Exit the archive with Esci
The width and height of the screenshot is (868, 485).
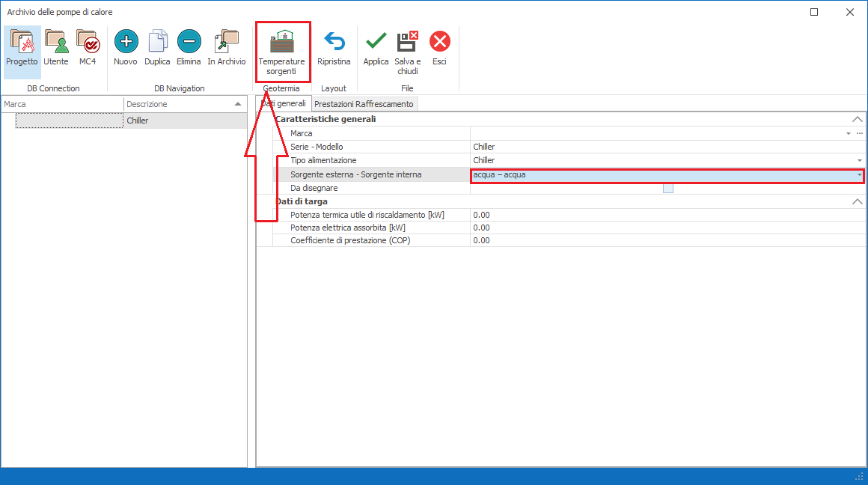[440, 48]
